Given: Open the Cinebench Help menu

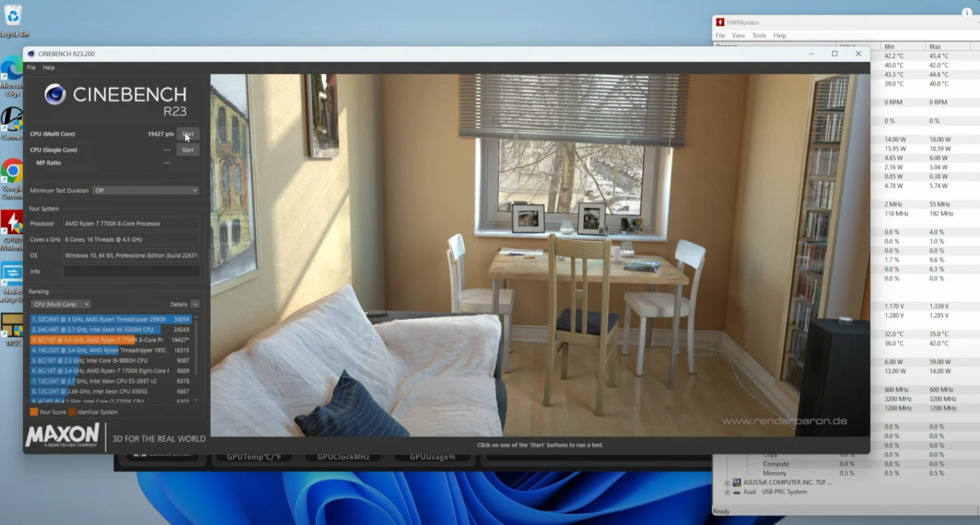Looking at the screenshot, I should pyautogui.click(x=49, y=68).
